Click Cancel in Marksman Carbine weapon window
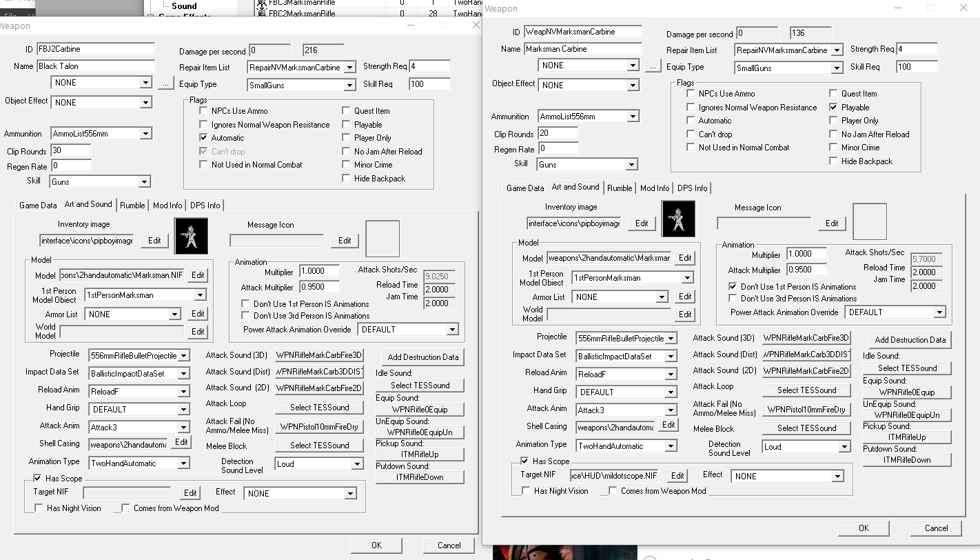Viewport: 980px width, 560px height. (936, 528)
